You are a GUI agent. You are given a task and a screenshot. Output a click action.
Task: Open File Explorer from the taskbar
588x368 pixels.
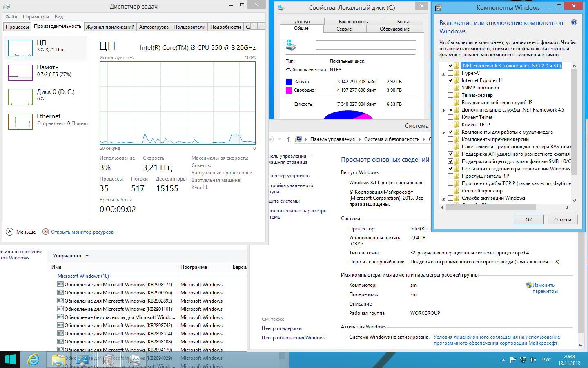click(x=58, y=359)
